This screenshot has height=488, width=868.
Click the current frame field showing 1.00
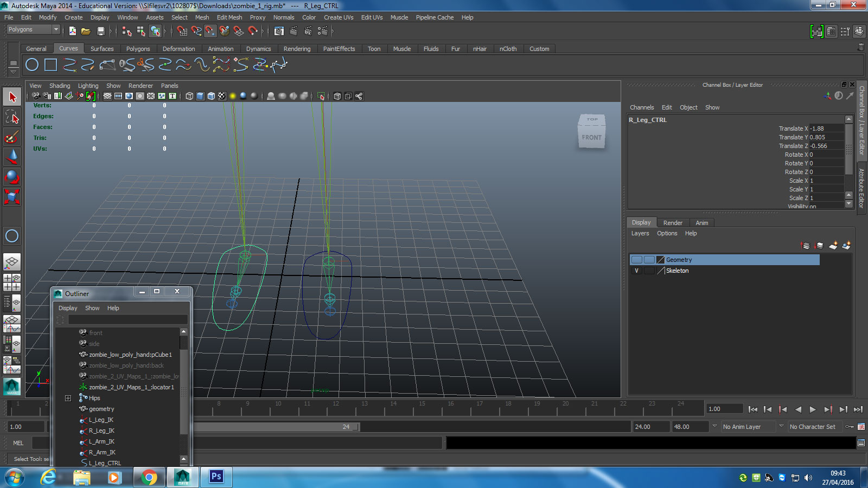(x=724, y=409)
